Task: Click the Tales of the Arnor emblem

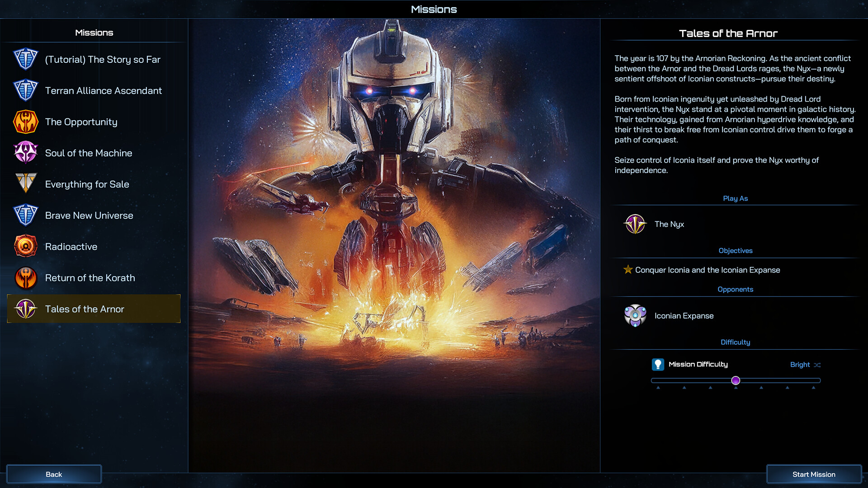Action: (x=26, y=309)
